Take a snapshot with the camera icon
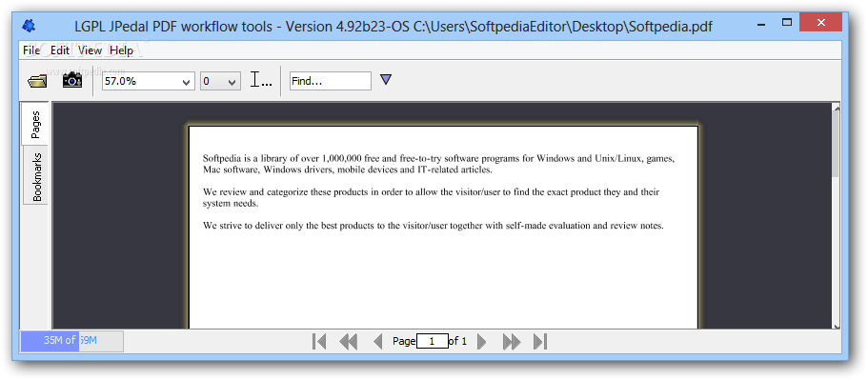This screenshot has height=380, width=868. point(72,80)
